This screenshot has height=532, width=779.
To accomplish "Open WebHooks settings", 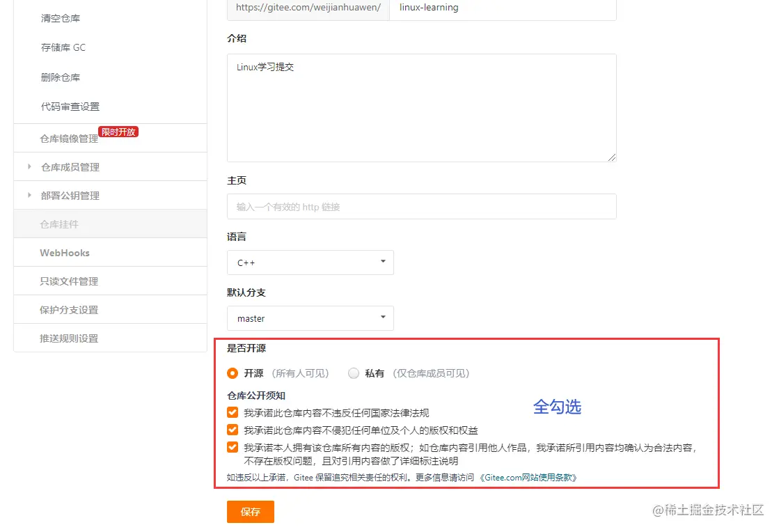I will click(65, 253).
